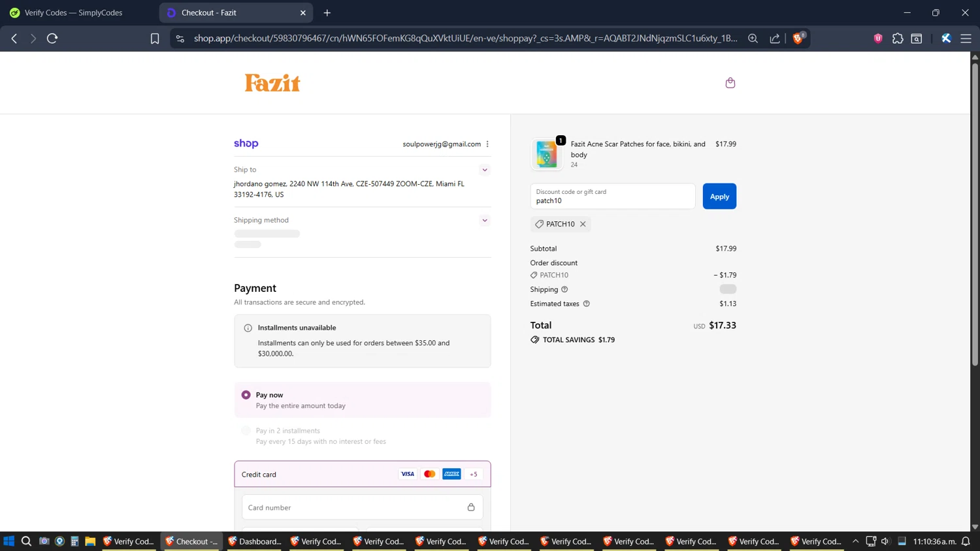Open Brave Shields icon

tap(798, 38)
